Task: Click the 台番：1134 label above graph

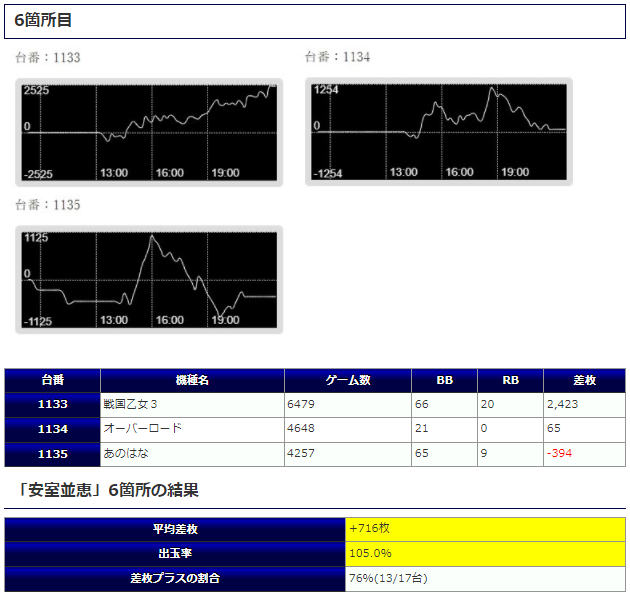Action: 337,58
